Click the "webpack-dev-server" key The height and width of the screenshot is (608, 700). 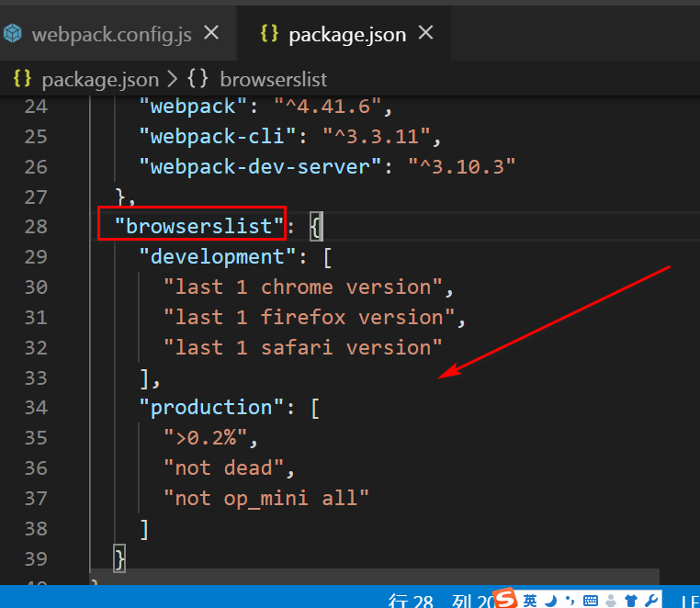click(x=260, y=166)
